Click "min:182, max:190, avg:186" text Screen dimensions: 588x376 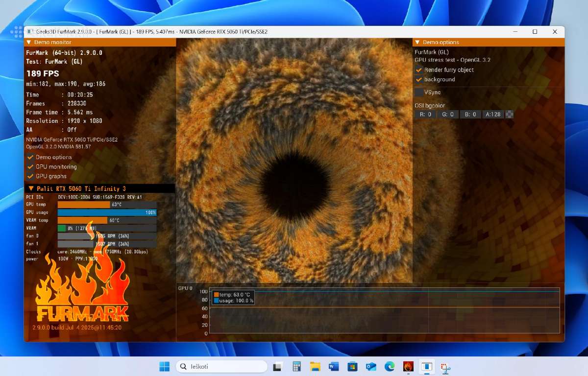pyautogui.click(x=66, y=84)
